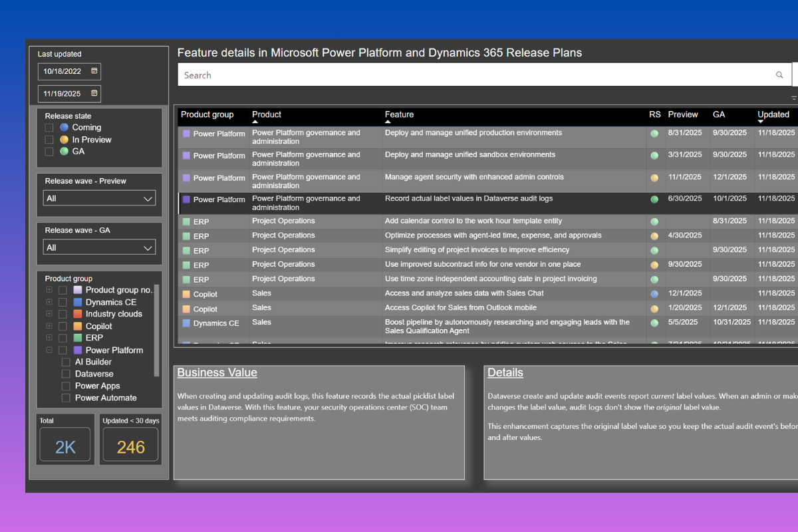The width and height of the screenshot is (798, 532).
Task: Tick the Power Automate checkbox
Action: [x=66, y=398]
